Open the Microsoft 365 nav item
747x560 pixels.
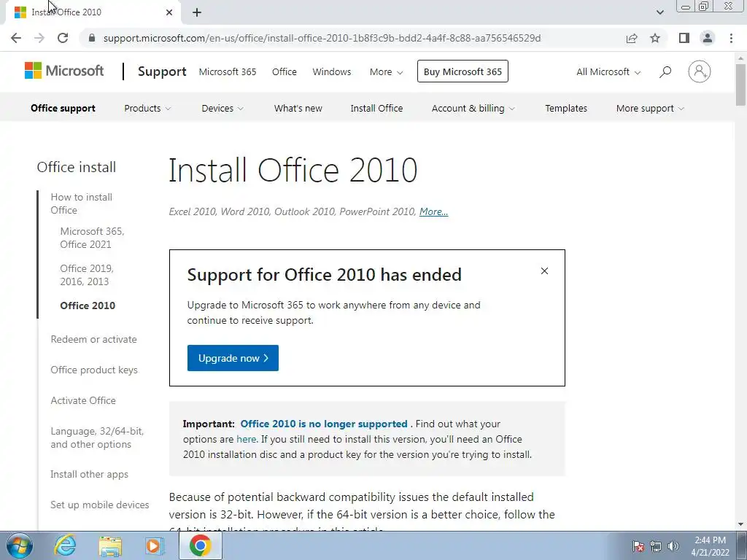(228, 72)
